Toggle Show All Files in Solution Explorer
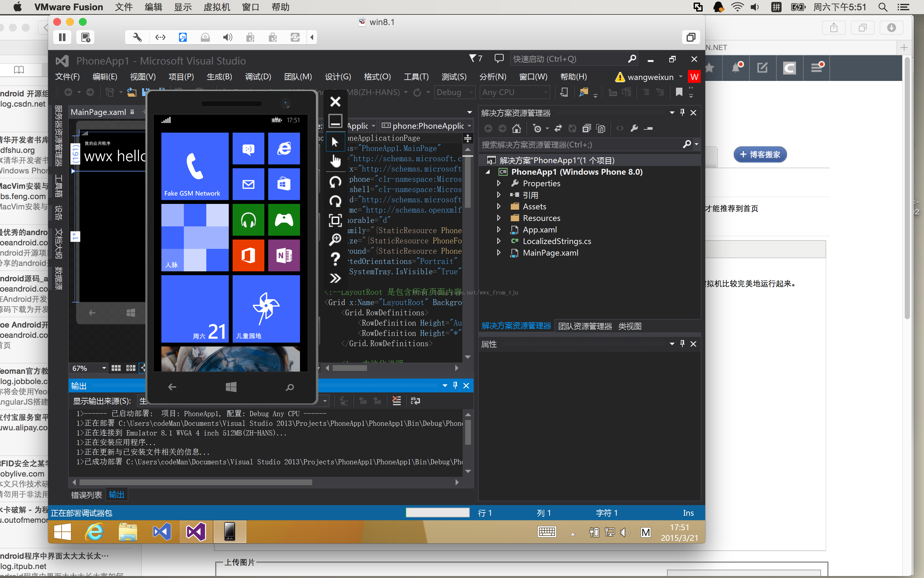Screen dimensions: 924x578 [x=601, y=128]
